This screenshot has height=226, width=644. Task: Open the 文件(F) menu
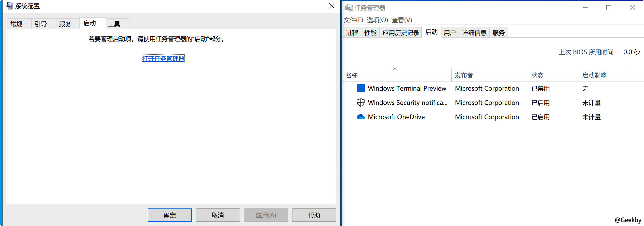click(353, 20)
